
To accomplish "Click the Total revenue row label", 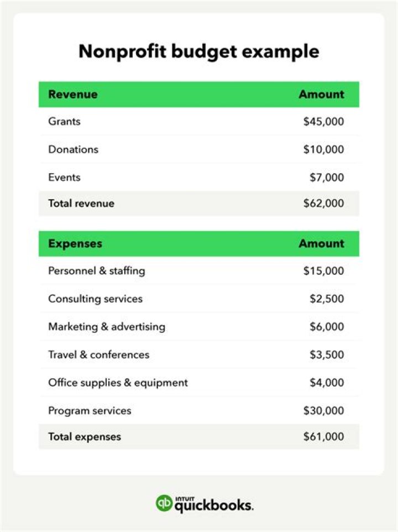I will point(81,203).
